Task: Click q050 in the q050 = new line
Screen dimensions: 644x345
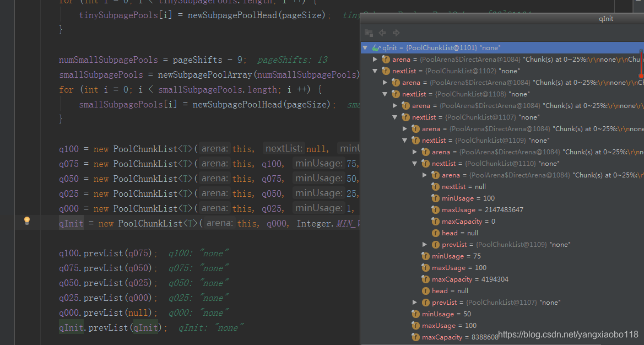Action: [69, 179]
